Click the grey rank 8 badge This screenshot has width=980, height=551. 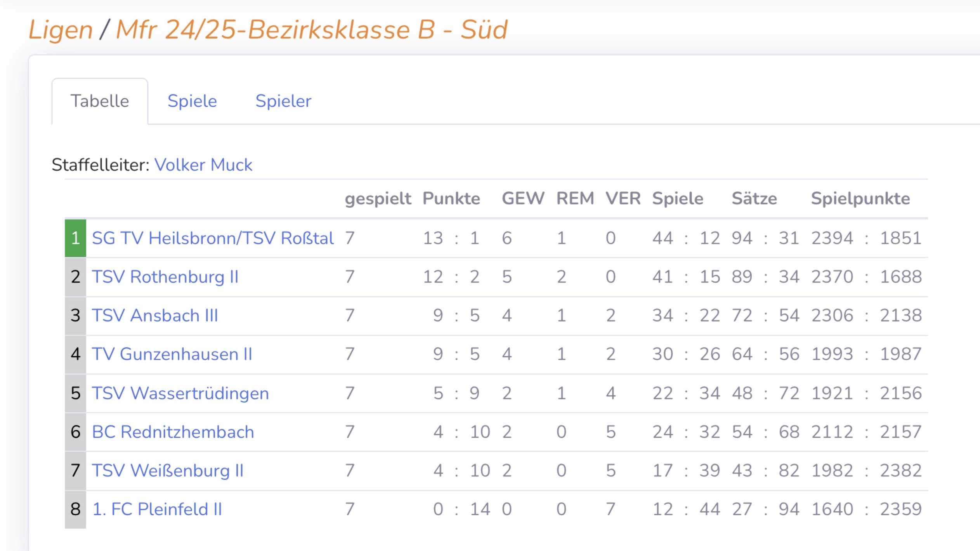[75, 509]
